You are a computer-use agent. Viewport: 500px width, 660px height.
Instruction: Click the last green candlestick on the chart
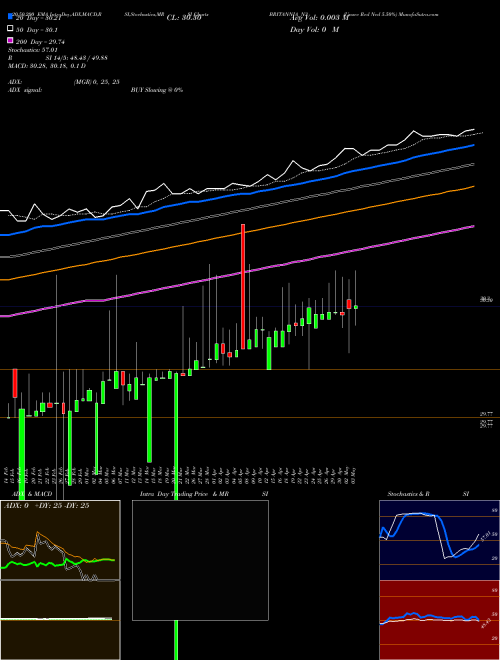356,307
